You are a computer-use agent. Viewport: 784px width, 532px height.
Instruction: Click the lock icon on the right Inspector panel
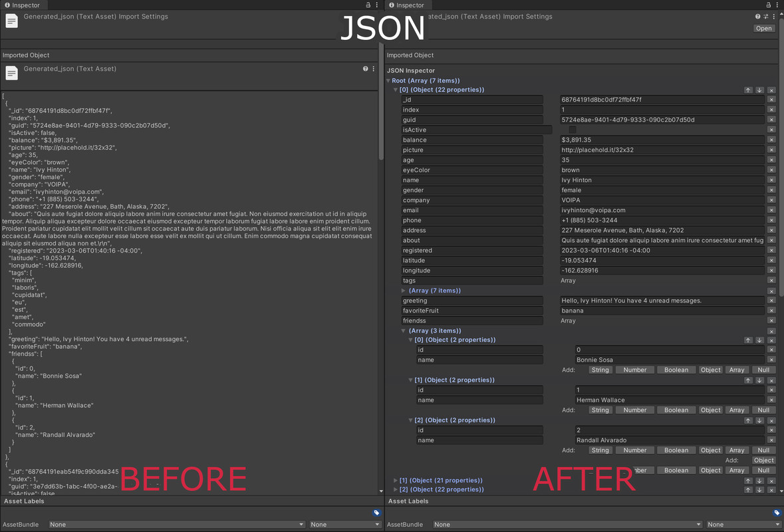pyautogui.click(x=769, y=5)
